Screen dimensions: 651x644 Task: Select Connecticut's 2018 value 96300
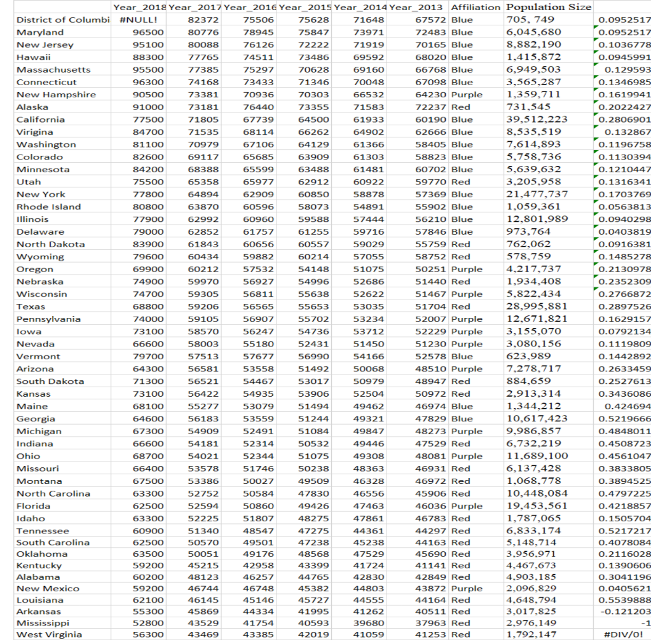(139, 82)
